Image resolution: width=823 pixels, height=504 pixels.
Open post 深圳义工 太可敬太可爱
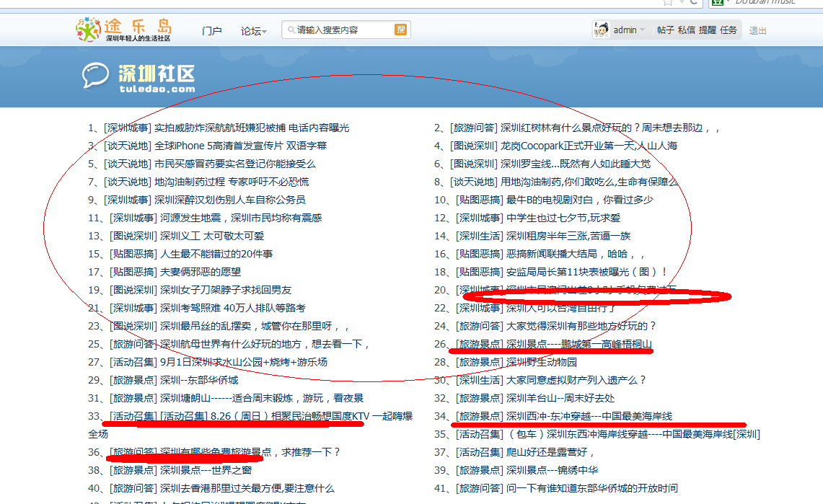tap(212, 236)
